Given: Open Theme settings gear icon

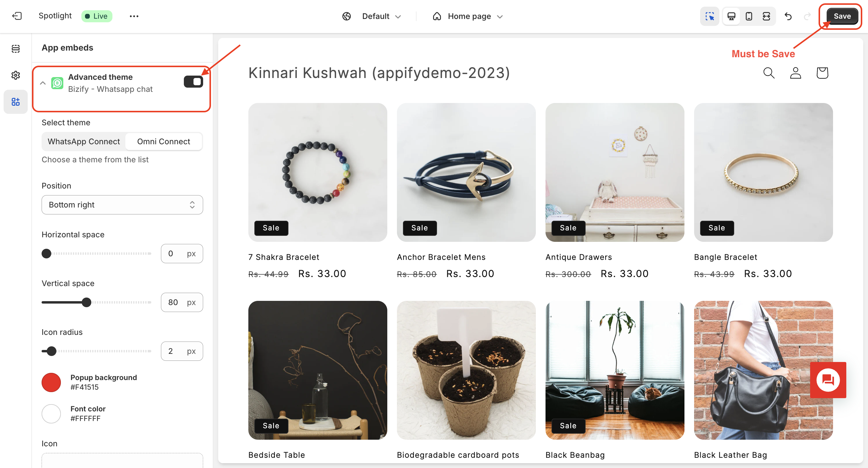Looking at the screenshot, I should pos(15,75).
